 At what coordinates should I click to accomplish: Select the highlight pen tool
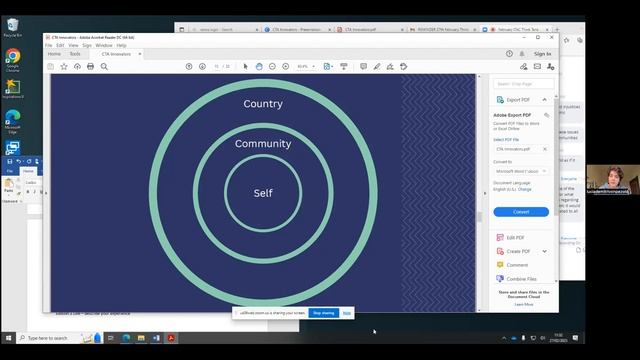377,67
